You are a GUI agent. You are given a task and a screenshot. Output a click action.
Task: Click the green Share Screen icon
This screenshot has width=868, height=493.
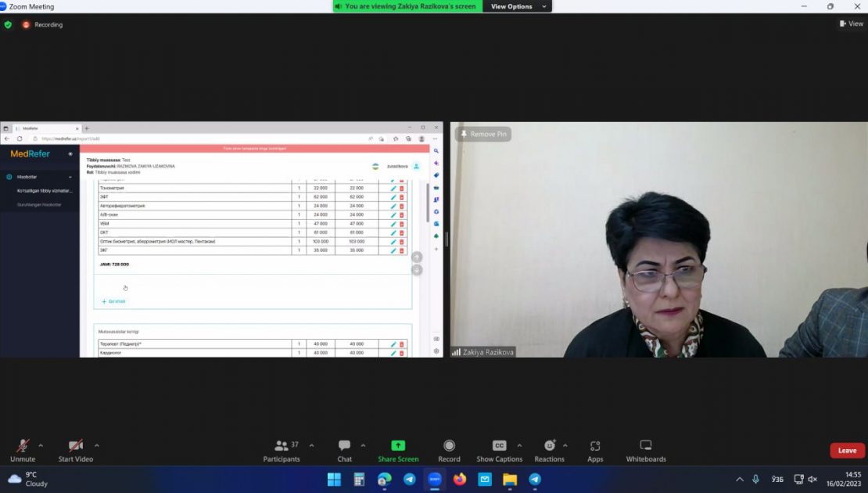click(398, 446)
